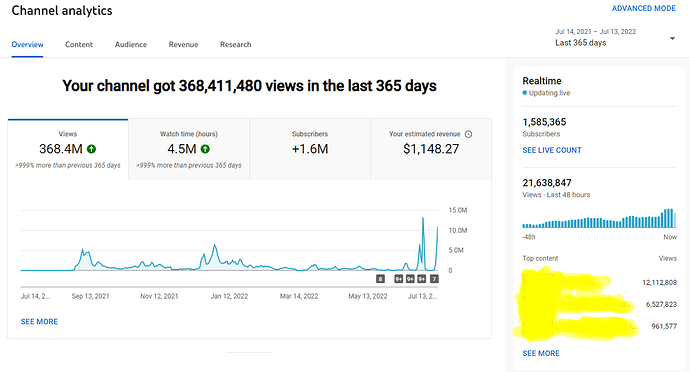690x372 pixels.
Task: Click the Mar 14, 2022 axis label
Action: tap(299, 296)
